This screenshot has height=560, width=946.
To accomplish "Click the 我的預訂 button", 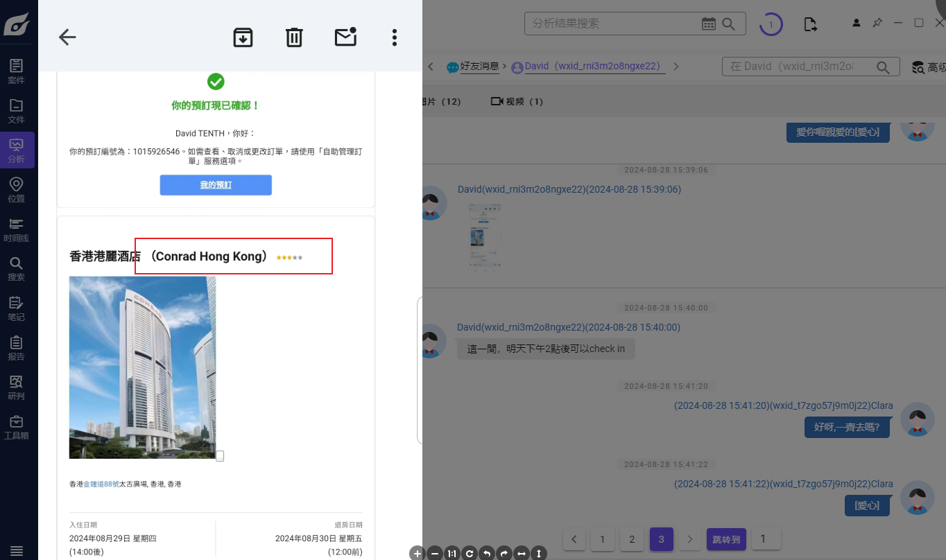I will [216, 185].
